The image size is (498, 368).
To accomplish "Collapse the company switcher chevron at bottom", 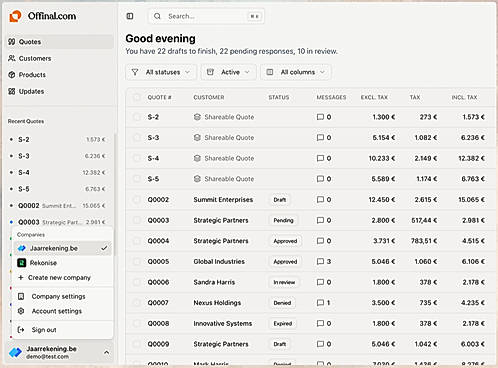I will [106, 352].
